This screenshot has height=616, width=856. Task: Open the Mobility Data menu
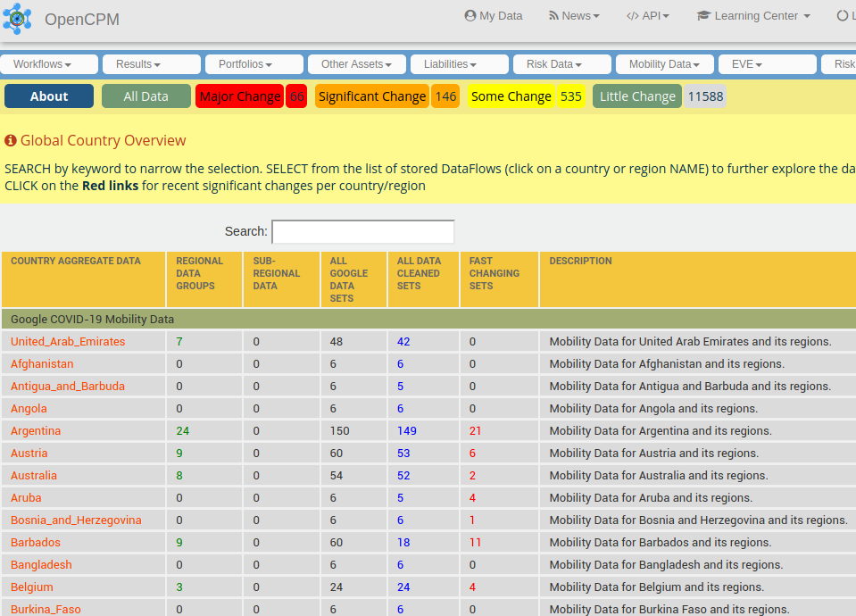pos(665,64)
